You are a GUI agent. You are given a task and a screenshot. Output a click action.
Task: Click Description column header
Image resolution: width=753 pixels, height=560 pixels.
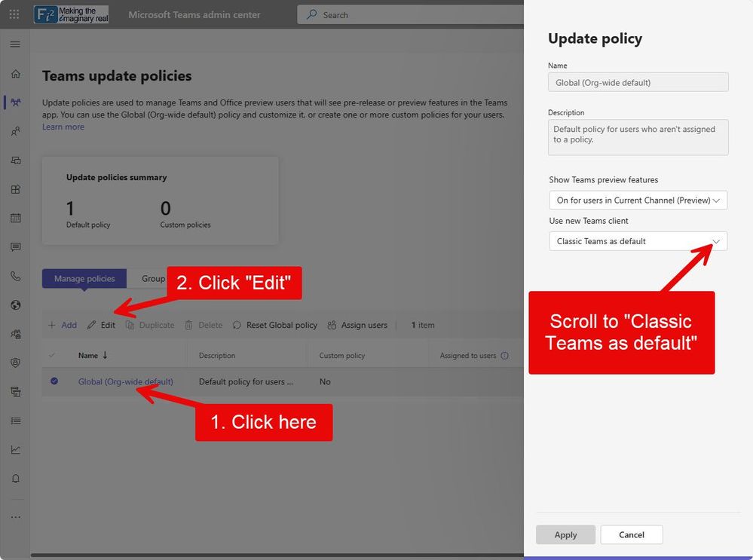(x=217, y=356)
